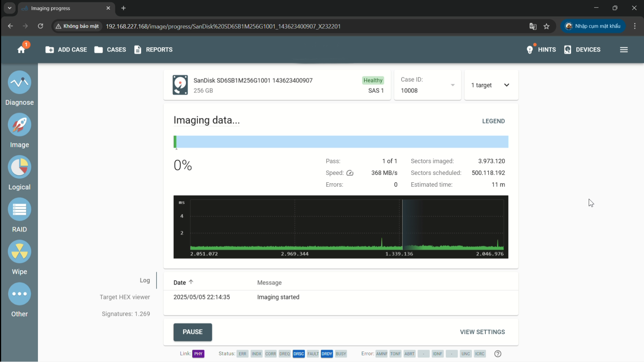Click the speed gauge icon
This screenshot has width=644, height=362.
tap(350, 173)
